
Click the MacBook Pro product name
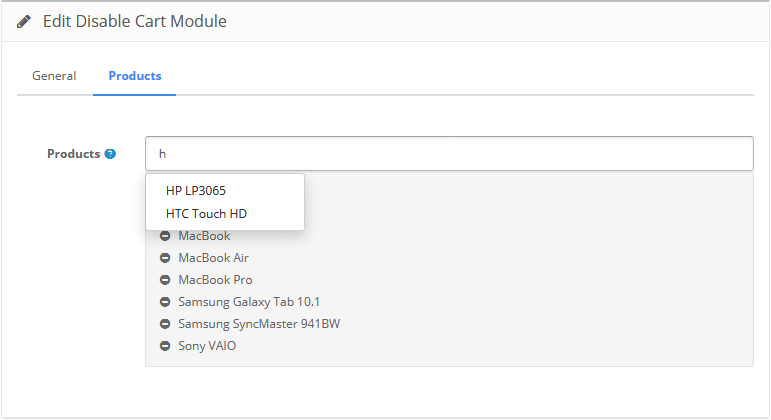click(215, 280)
